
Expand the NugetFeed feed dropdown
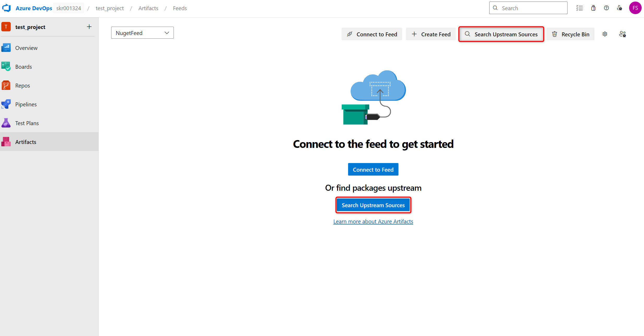click(x=142, y=33)
